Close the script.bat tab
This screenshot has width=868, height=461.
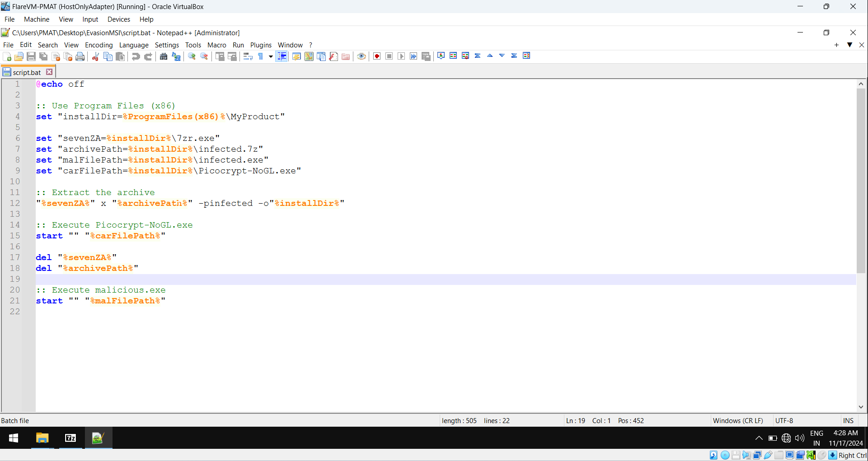49,72
